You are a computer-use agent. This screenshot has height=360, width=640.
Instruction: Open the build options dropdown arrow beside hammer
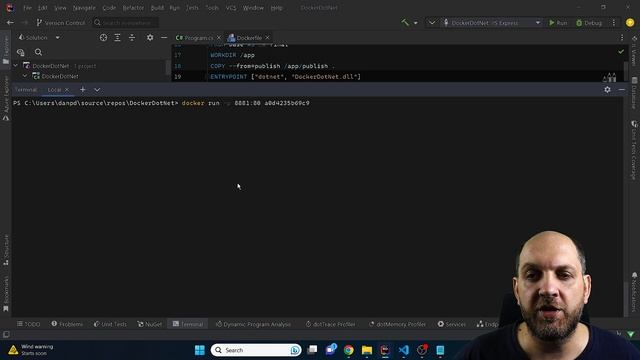tap(416, 23)
